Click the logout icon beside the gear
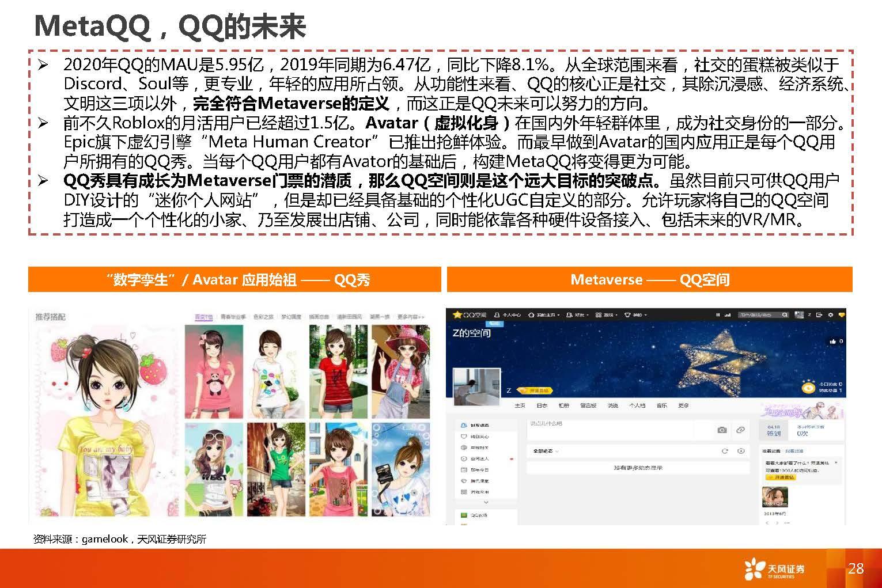The width and height of the screenshot is (882, 588). click(x=820, y=315)
